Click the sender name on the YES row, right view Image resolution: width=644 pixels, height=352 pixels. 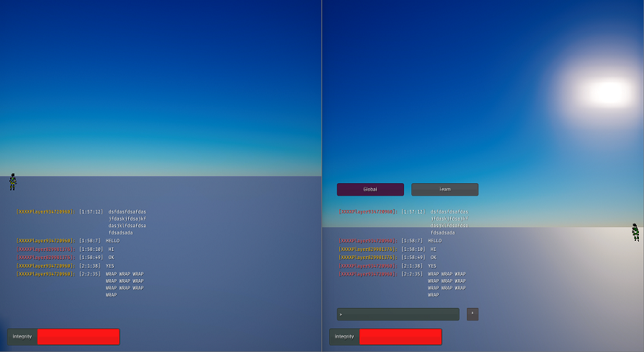click(368, 266)
